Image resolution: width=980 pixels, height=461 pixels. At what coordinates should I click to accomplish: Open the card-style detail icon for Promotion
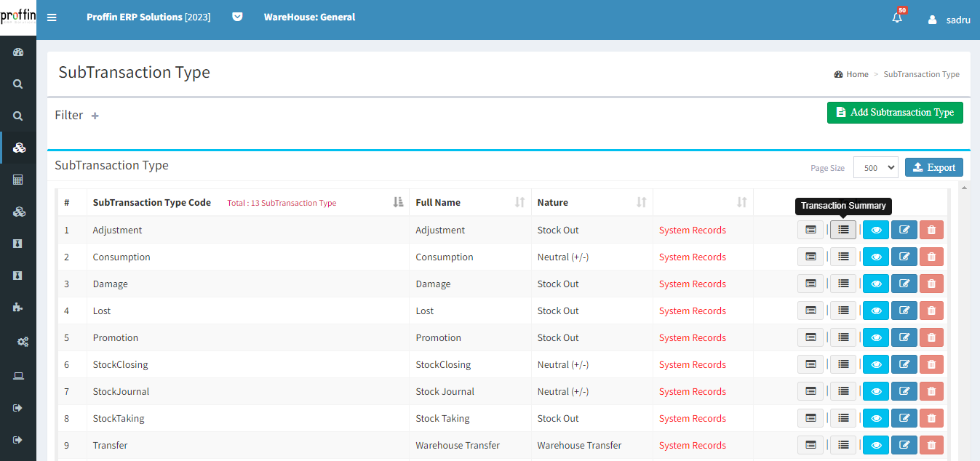click(810, 337)
